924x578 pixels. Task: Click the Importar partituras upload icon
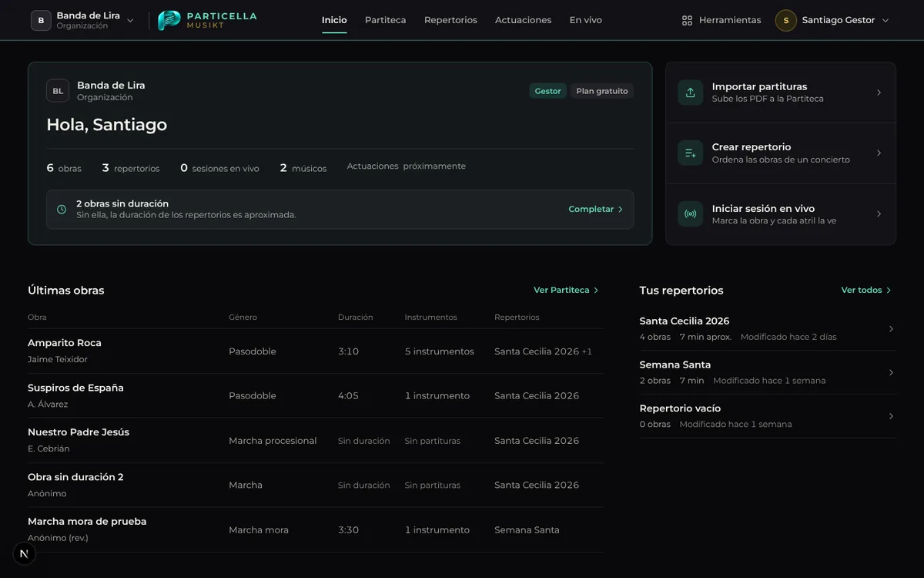tap(690, 92)
